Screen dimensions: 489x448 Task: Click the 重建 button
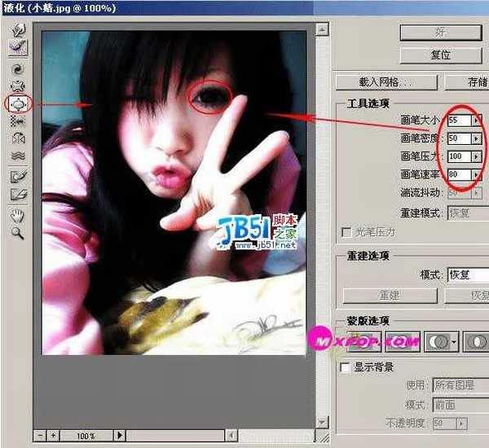click(390, 295)
